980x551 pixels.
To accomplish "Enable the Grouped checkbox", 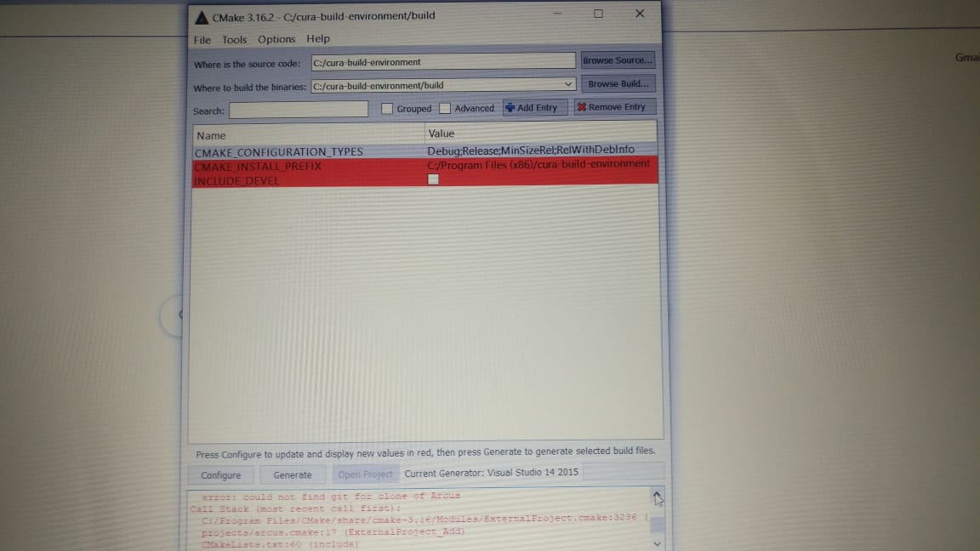I will (387, 109).
